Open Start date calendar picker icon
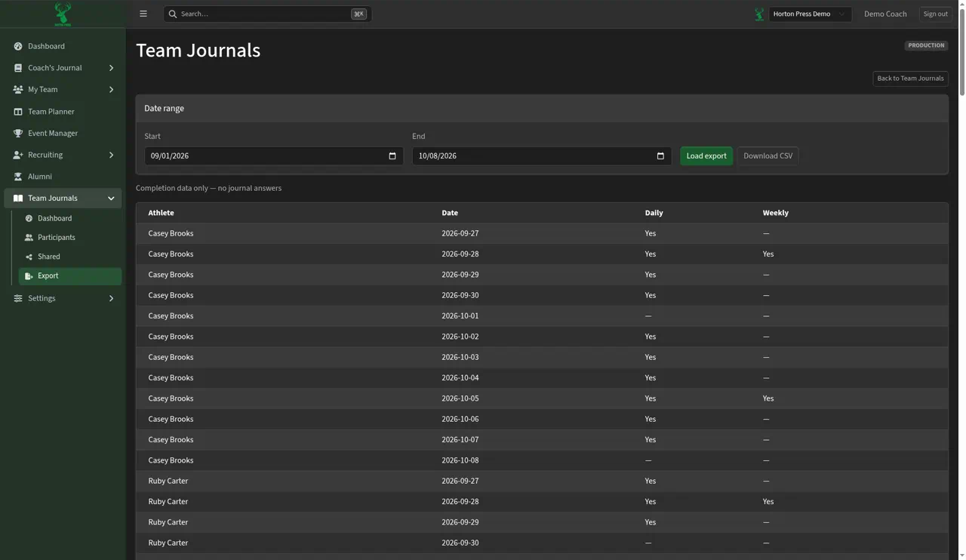 tap(392, 156)
